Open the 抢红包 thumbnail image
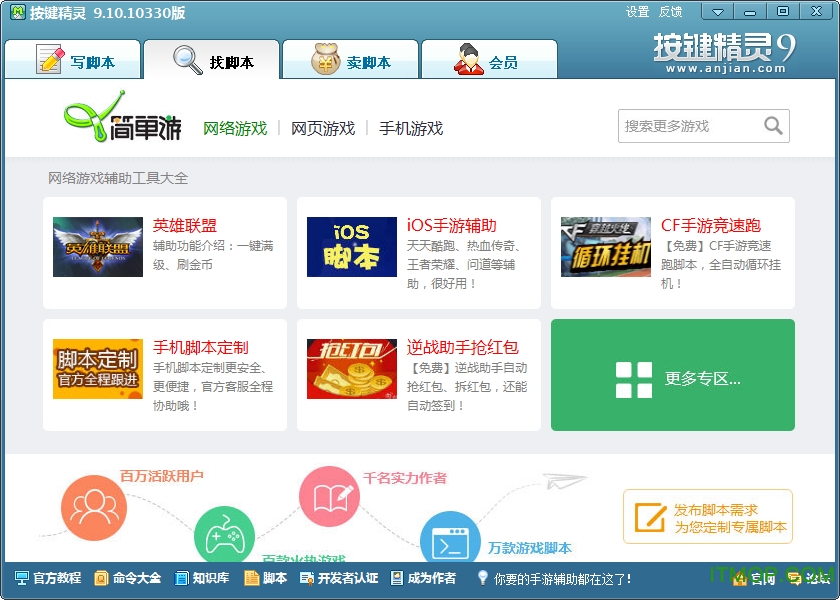 click(352, 369)
